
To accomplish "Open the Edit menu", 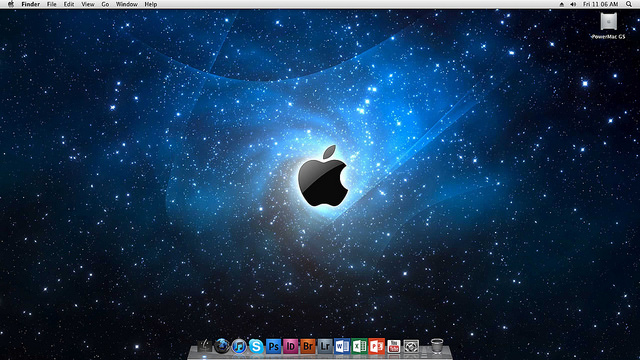I will tap(69, 4).
